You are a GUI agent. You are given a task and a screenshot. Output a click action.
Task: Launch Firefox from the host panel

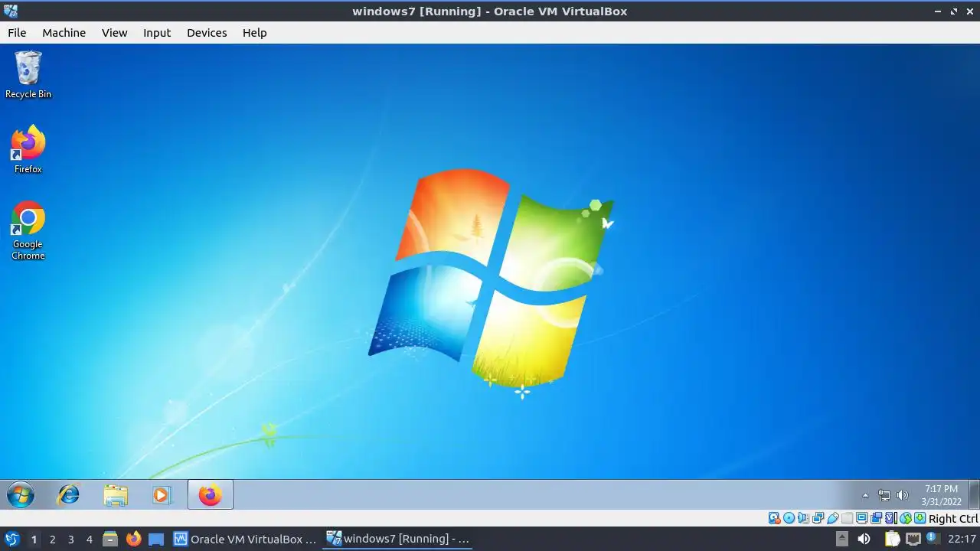133,539
